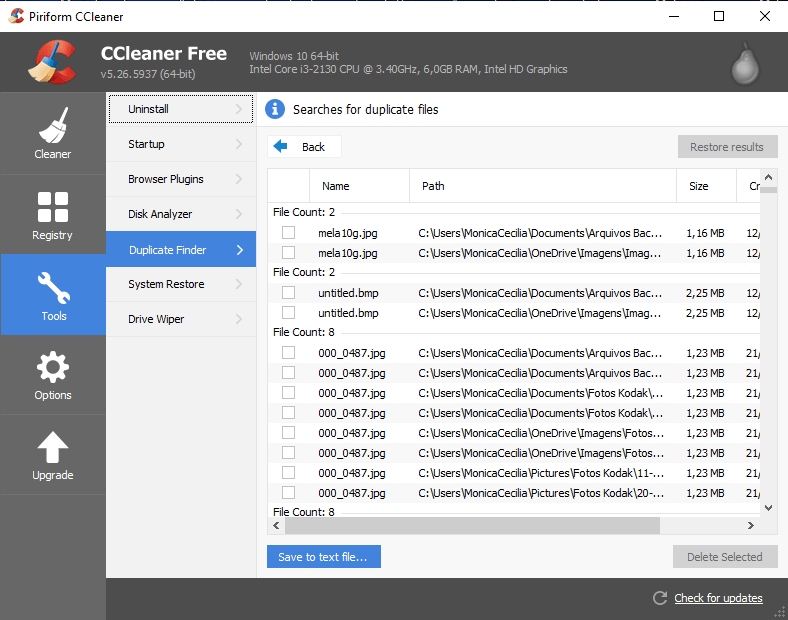The image size is (788, 620).
Task: Check untitled.bmp in OneDrive path
Action: [288, 313]
